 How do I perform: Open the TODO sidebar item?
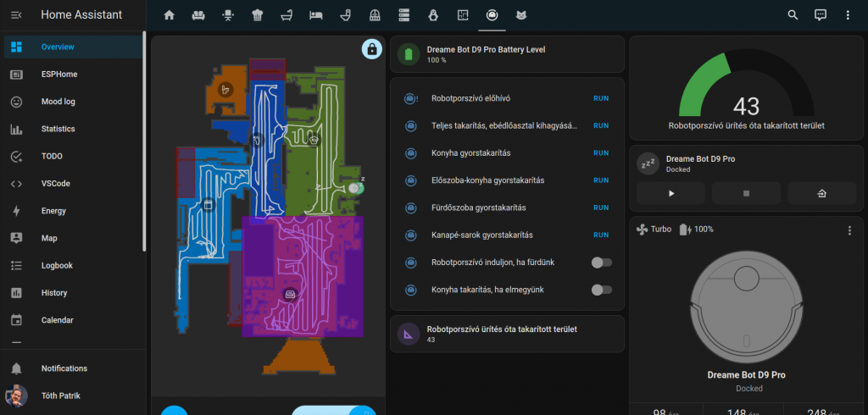pos(73,156)
